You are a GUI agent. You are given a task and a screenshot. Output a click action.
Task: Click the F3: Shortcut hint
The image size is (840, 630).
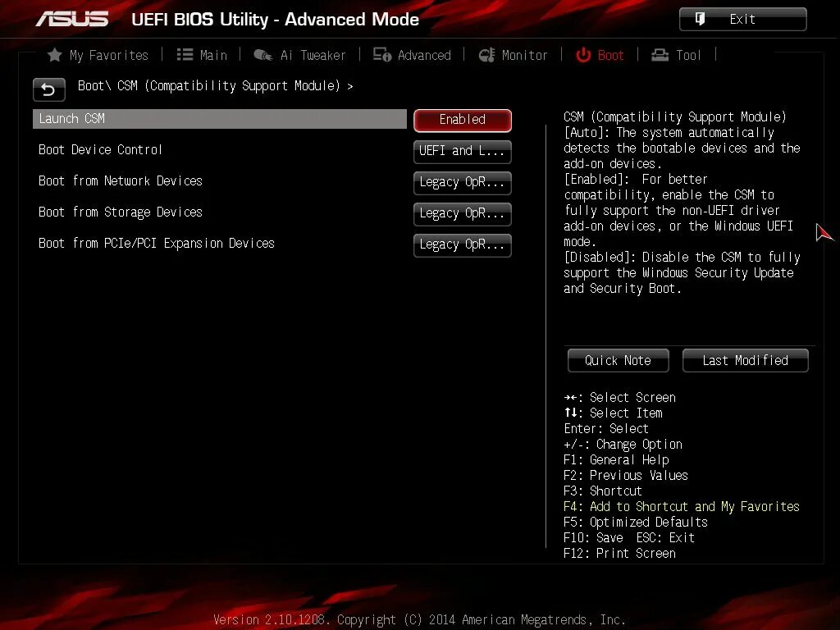point(603,491)
